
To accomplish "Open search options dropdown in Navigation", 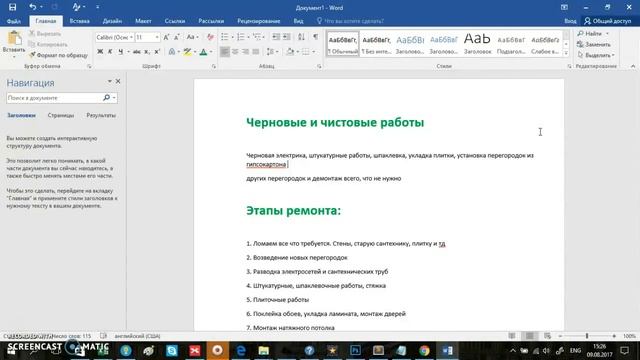I will pos(114,98).
